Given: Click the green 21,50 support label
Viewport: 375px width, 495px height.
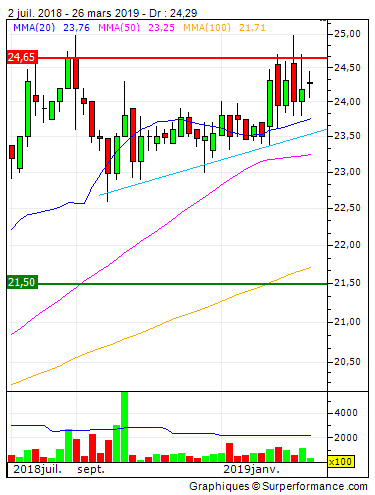Looking at the screenshot, I should (22, 282).
